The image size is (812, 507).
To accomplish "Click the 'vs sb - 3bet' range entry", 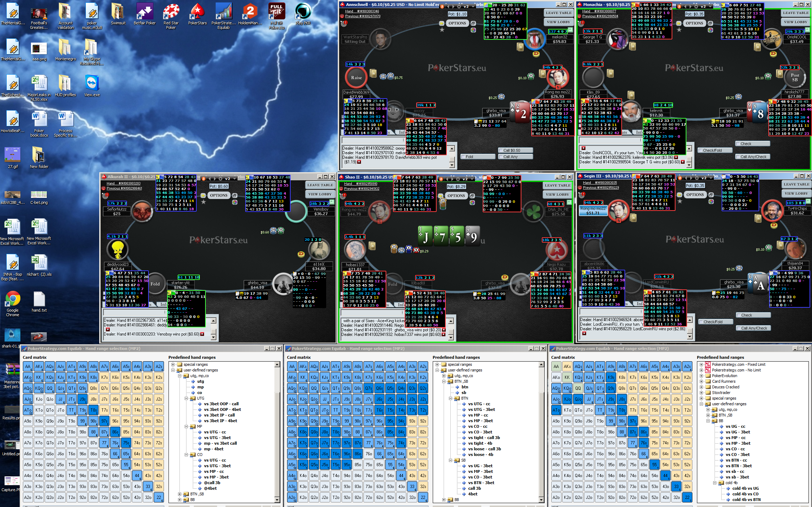I will click(737, 477).
